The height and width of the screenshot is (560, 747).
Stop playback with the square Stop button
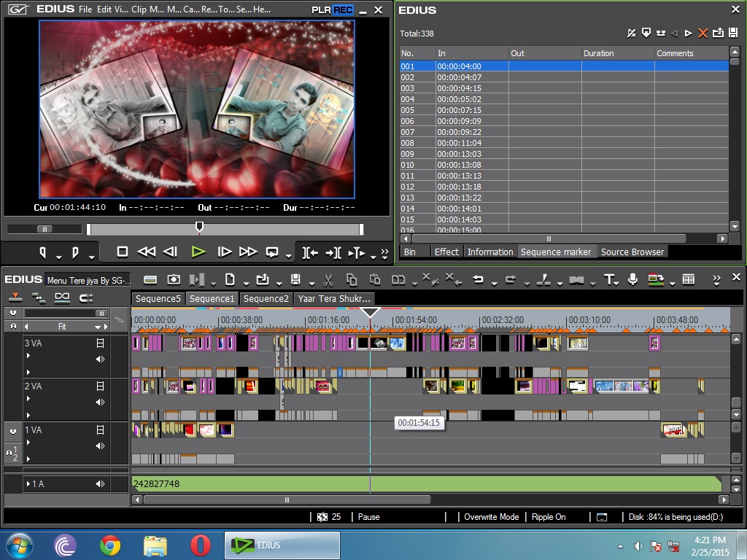pos(123,252)
